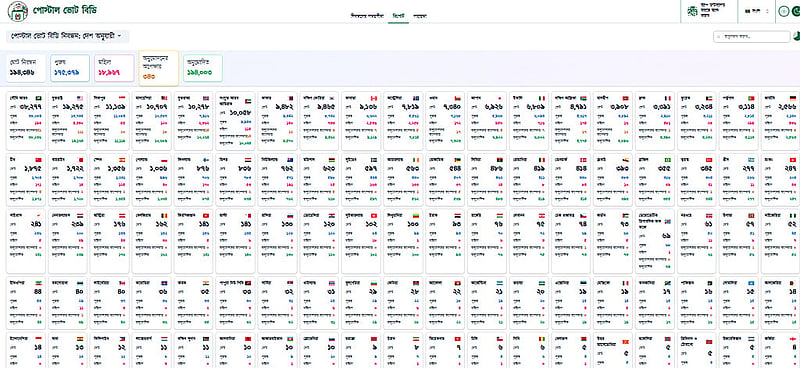Select the green approved count summary card
Image resolution: width=800 pixels, height=368 pixels.
203,68
